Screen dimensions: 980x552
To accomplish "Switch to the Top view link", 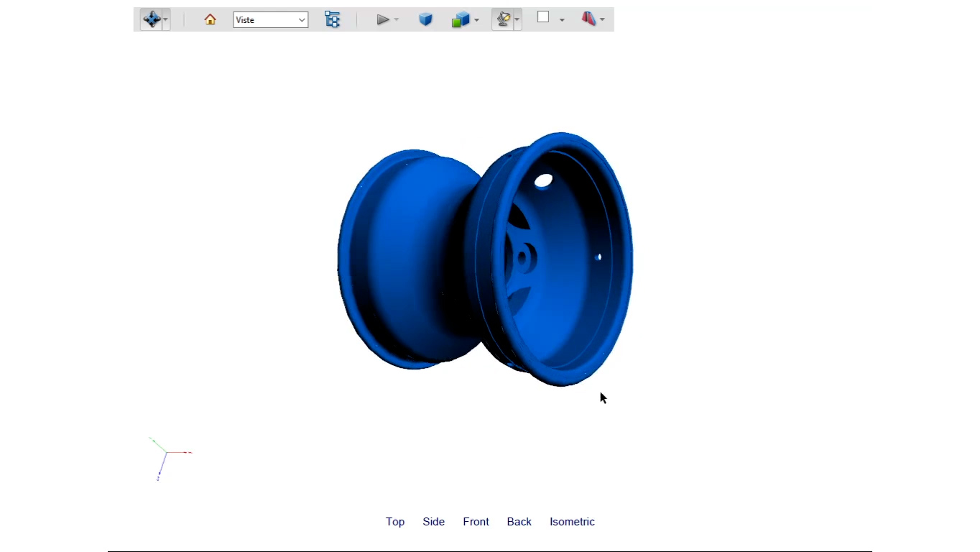I will click(x=395, y=522).
